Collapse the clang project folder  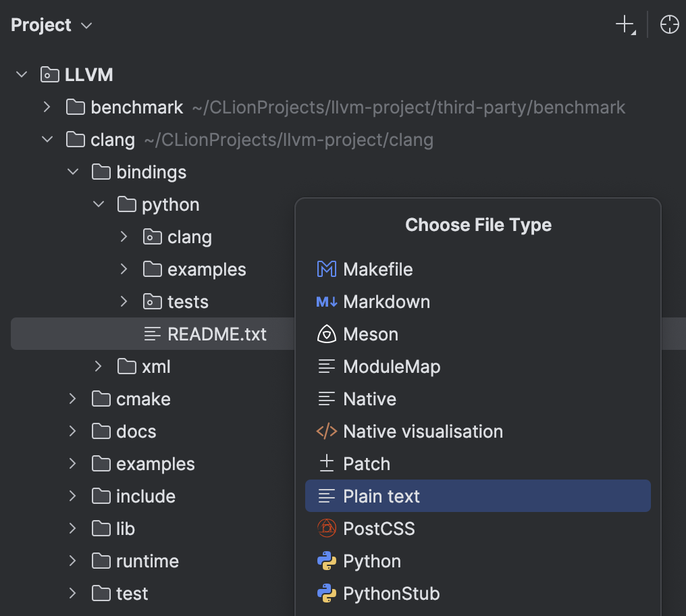tap(47, 139)
